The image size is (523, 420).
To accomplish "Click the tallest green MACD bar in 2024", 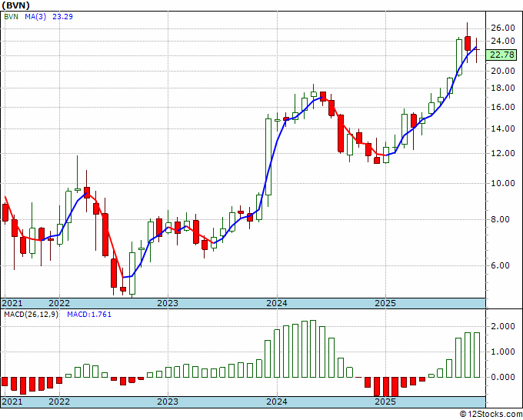I will click(x=313, y=349).
